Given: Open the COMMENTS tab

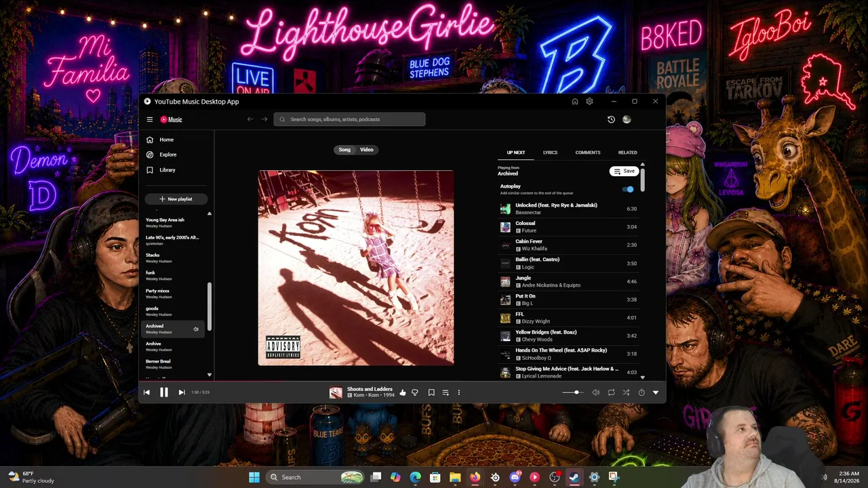Looking at the screenshot, I should 588,152.
